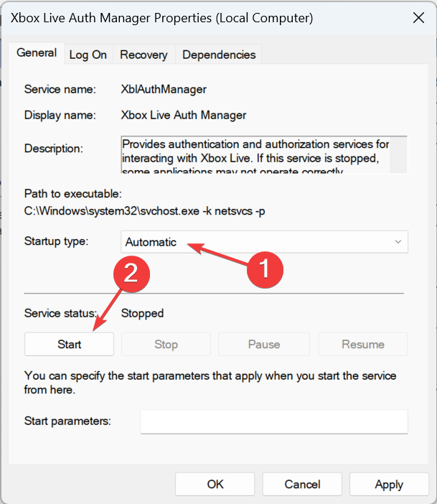Click the disabled Pause button
The image size is (437, 504).
[264, 344]
